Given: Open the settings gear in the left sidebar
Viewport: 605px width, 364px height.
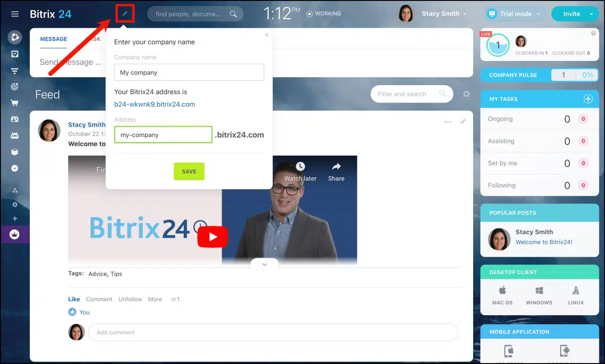Looking at the screenshot, I should coord(15,205).
